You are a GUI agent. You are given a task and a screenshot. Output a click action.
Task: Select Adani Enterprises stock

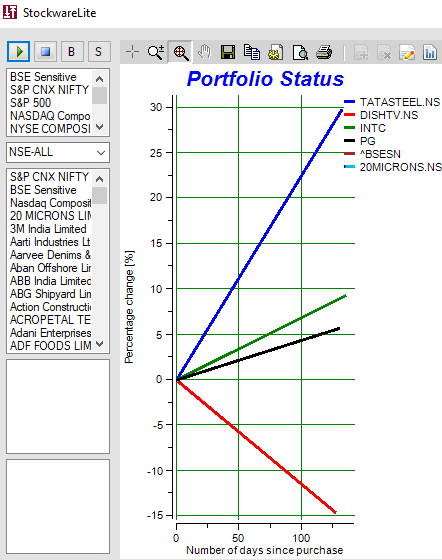click(50, 333)
